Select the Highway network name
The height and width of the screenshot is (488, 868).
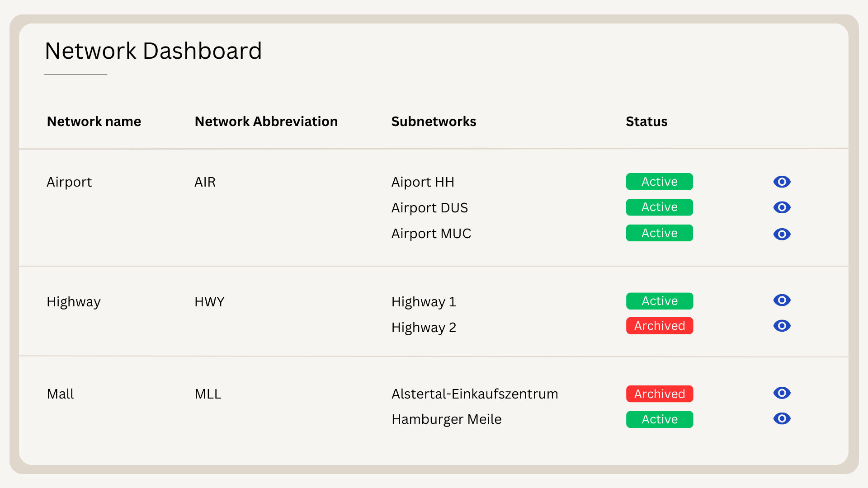74,302
